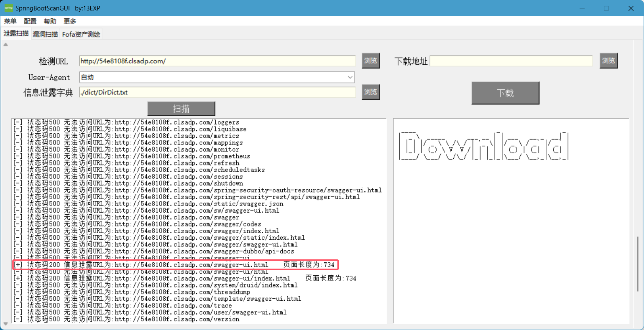Switch to the 泄露扫描 tab

[16, 33]
